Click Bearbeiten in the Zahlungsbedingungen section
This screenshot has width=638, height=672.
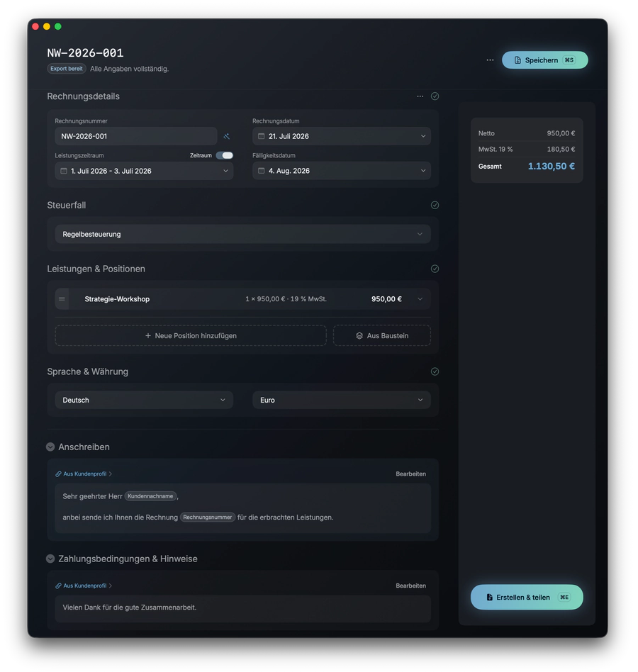(x=410, y=586)
